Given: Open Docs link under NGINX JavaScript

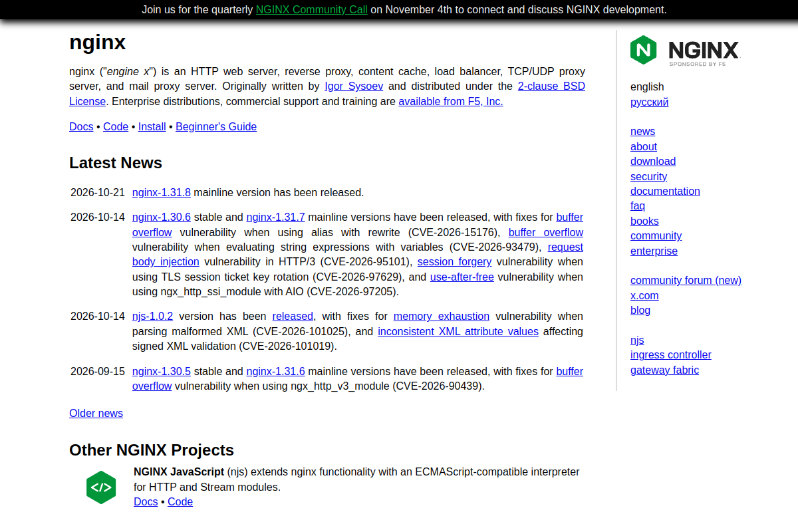Looking at the screenshot, I should (x=146, y=501).
